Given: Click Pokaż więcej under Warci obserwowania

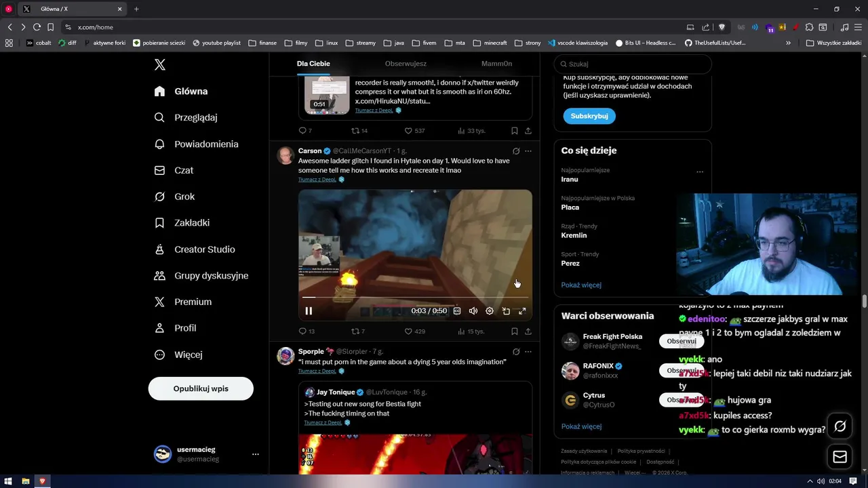Looking at the screenshot, I should coord(581,426).
